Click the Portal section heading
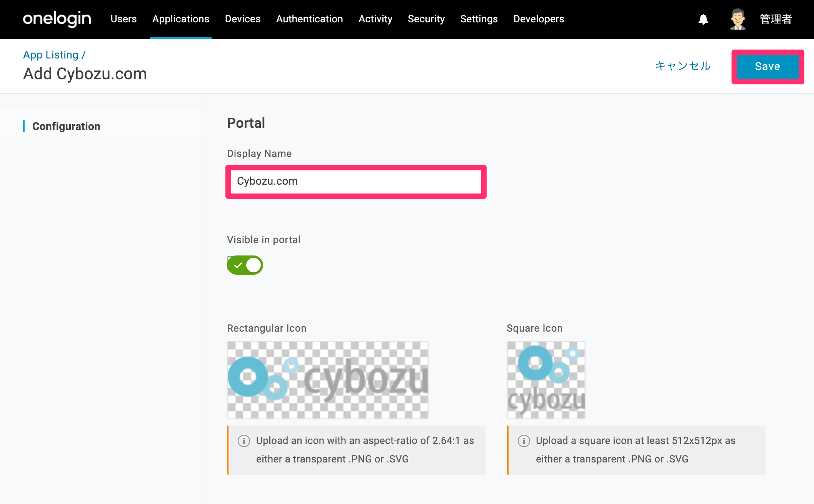 point(246,123)
